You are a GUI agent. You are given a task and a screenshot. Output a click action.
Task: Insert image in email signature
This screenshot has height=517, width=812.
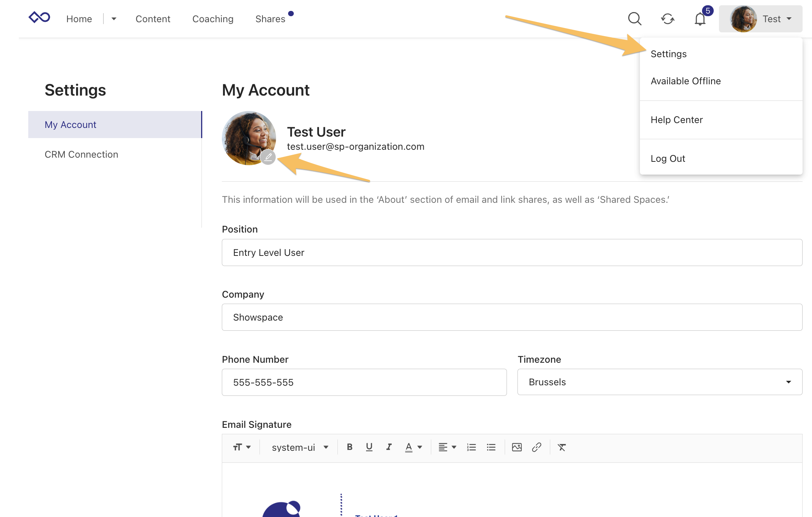pyautogui.click(x=517, y=447)
